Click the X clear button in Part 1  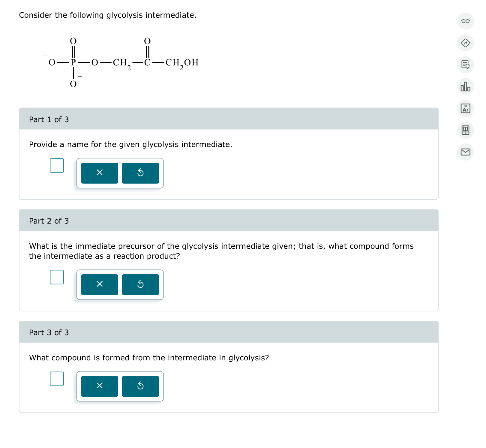[99, 173]
